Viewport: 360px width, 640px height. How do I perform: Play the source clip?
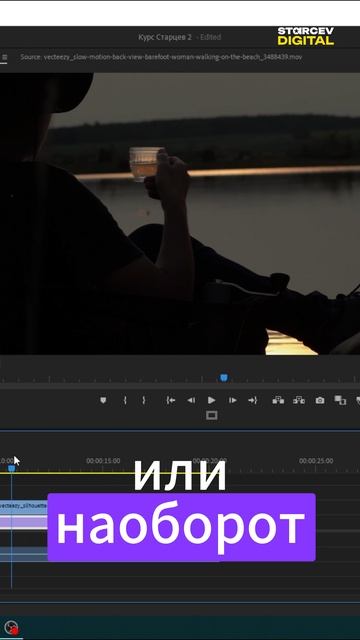[211, 400]
